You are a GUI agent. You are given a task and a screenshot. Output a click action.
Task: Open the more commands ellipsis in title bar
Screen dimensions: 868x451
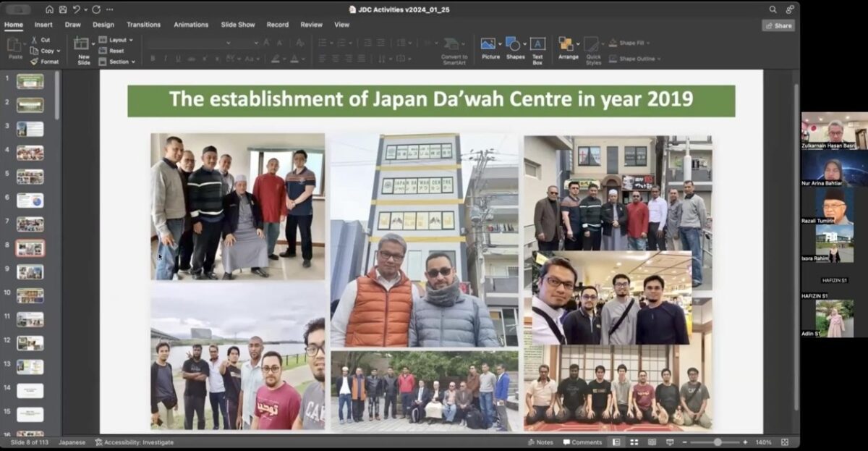(x=109, y=9)
